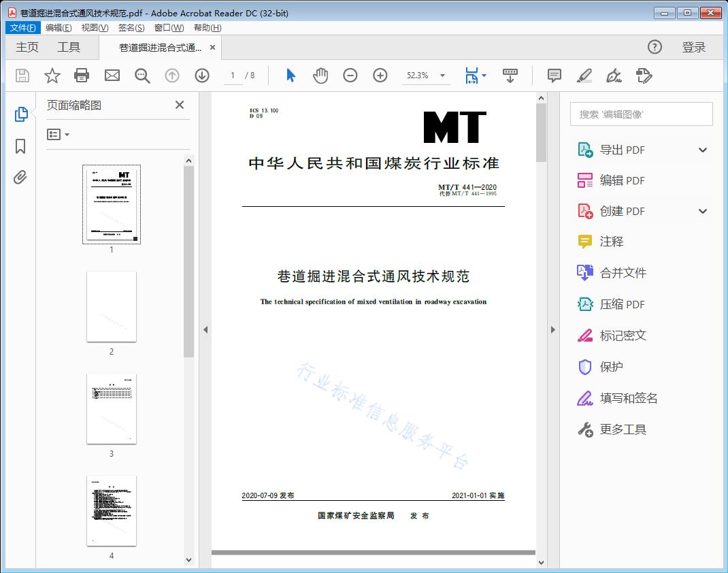This screenshot has height=573, width=728.
Task: Click the zoom in plus icon
Action: click(380, 76)
